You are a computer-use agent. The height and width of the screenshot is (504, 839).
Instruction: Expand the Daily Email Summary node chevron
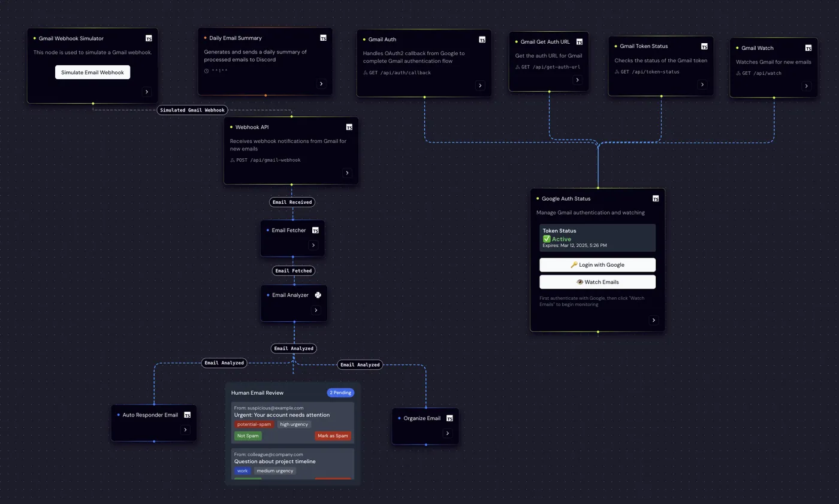(321, 84)
